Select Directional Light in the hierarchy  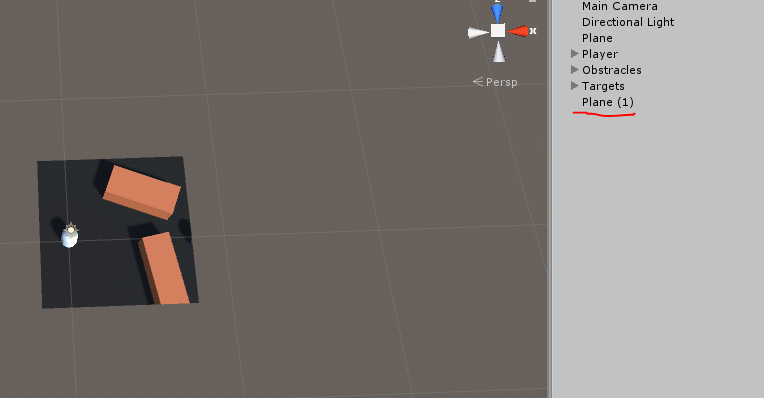point(628,22)
